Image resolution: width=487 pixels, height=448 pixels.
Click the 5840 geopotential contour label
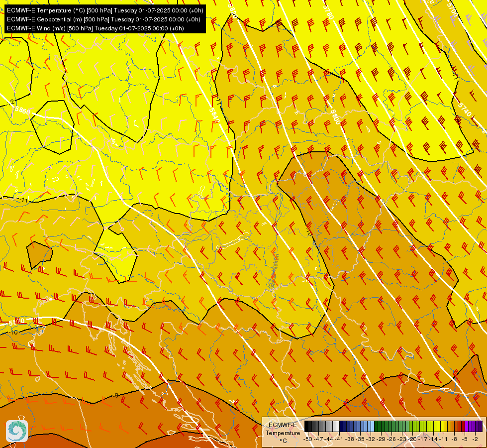[214, 115]
